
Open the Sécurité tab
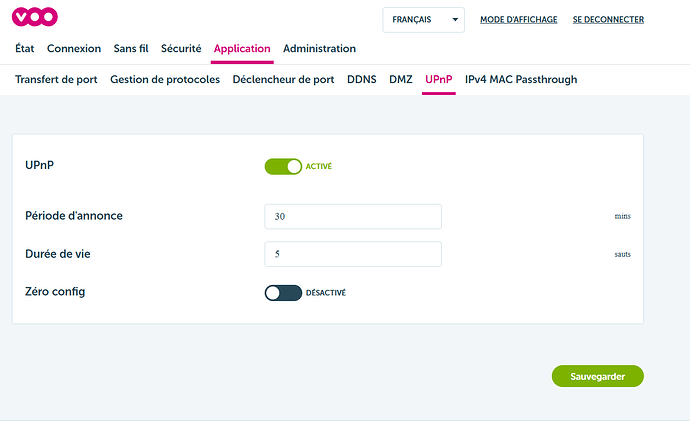181,48
